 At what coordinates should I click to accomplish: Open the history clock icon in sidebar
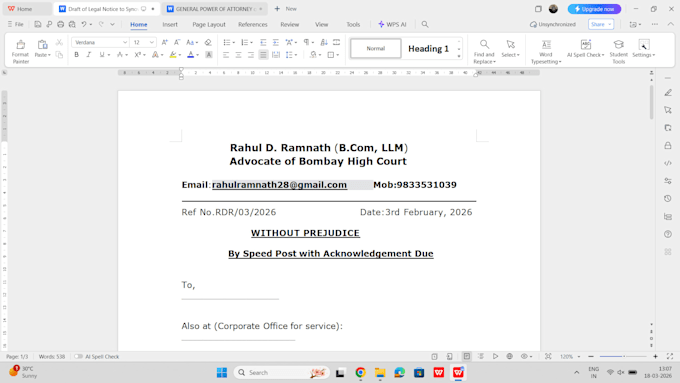click(x=668, y=198)
